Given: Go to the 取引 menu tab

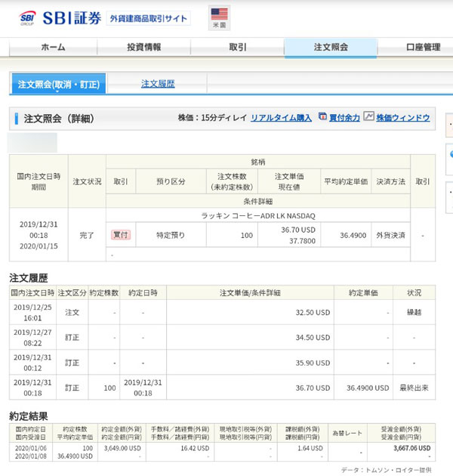Looking at the screenshot, I should click(x=238, y=48).
